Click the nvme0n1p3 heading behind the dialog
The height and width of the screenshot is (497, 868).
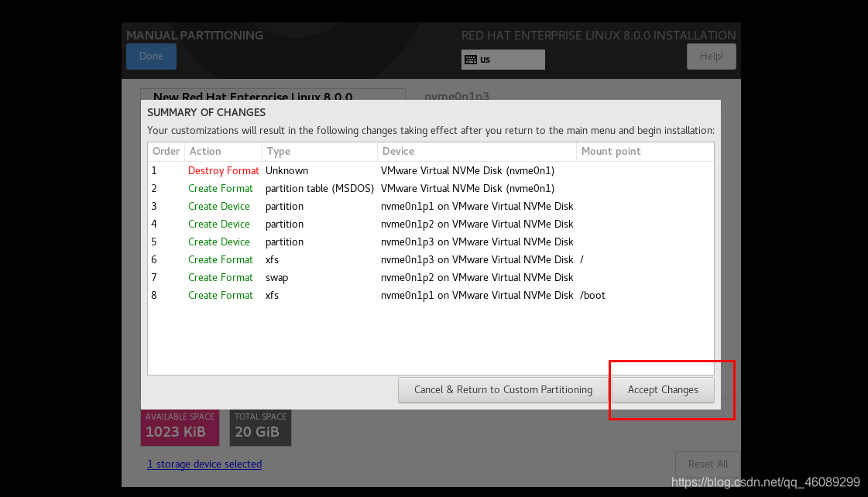(x=457, y=96)
